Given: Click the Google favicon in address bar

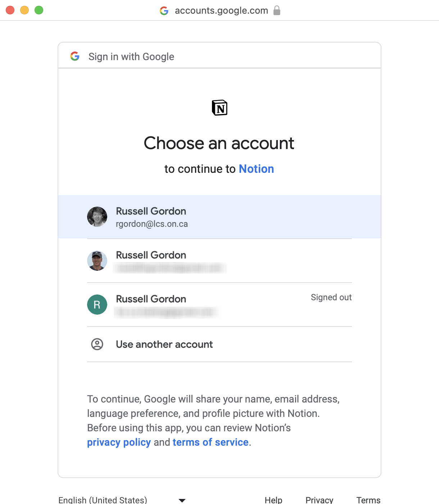Looking at the screenshot, I should click(x=164, y=11).
